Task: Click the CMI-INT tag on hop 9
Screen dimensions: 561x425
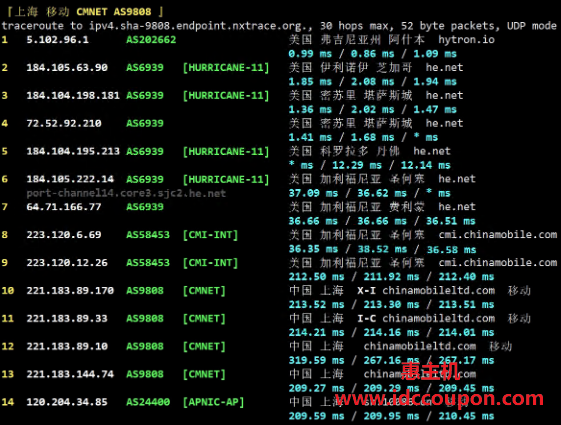Action: pos(210,263)
